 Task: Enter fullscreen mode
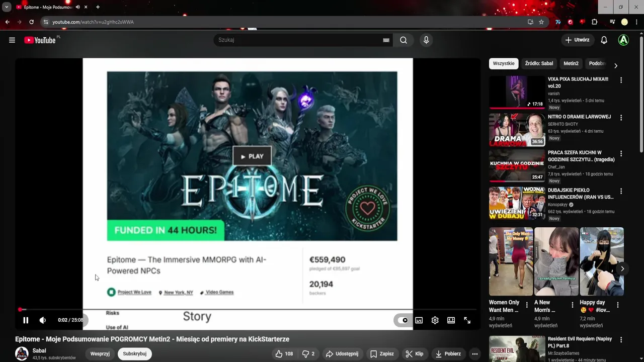pyautogui.click(x=467, y=320)
